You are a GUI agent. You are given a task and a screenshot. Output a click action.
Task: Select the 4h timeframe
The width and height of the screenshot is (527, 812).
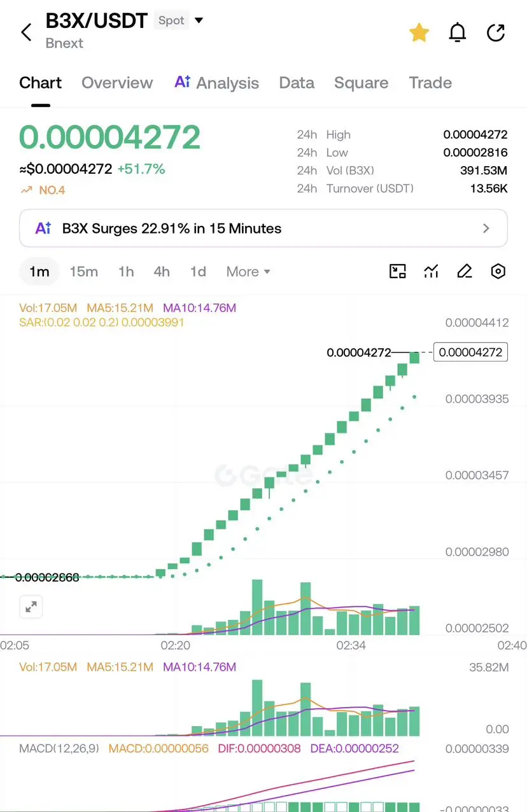click(162, 272)
